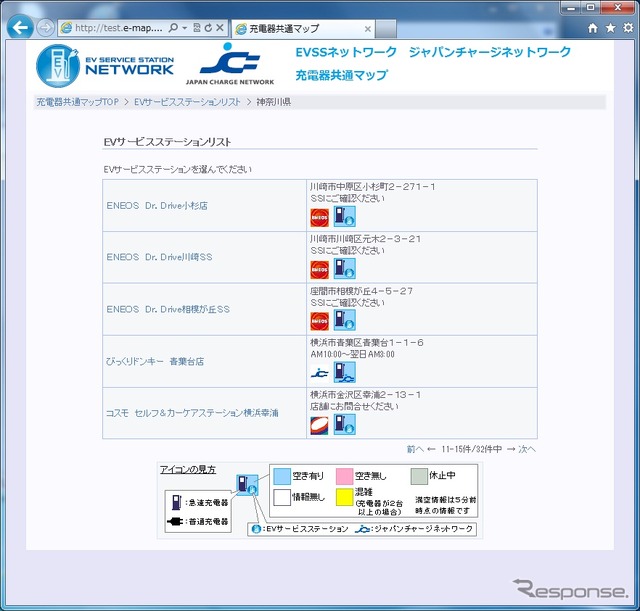Click Cosmo brand icon in 横浜幸浦 row

[x=319, y=426]
